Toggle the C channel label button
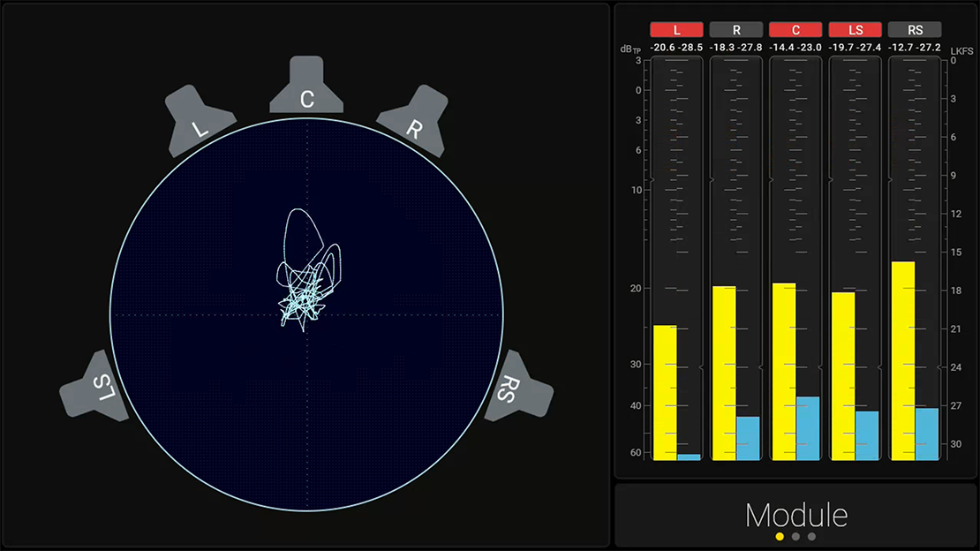 click(795, 29)
